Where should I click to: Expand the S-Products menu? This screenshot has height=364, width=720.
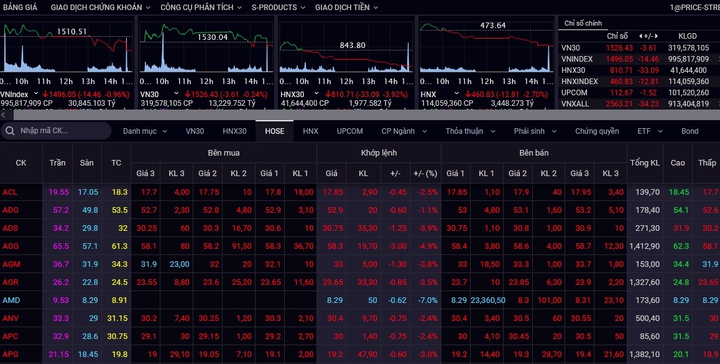(278, 7)
